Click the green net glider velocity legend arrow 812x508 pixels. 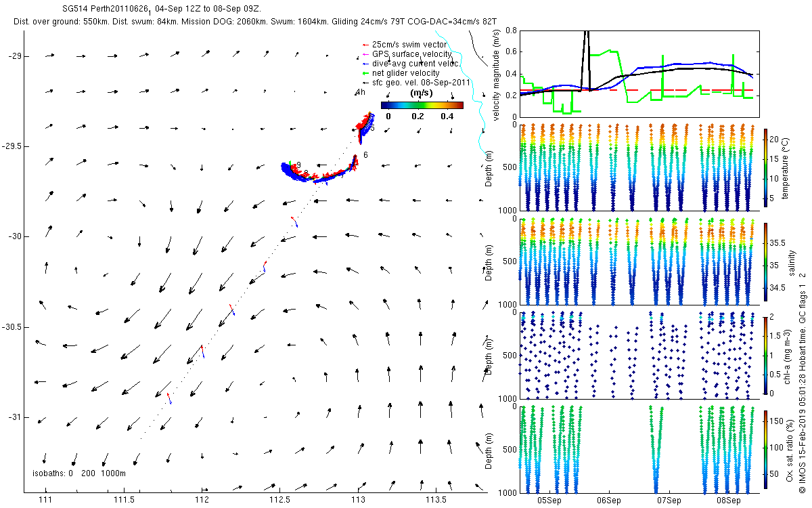click(x=366, y=73)
